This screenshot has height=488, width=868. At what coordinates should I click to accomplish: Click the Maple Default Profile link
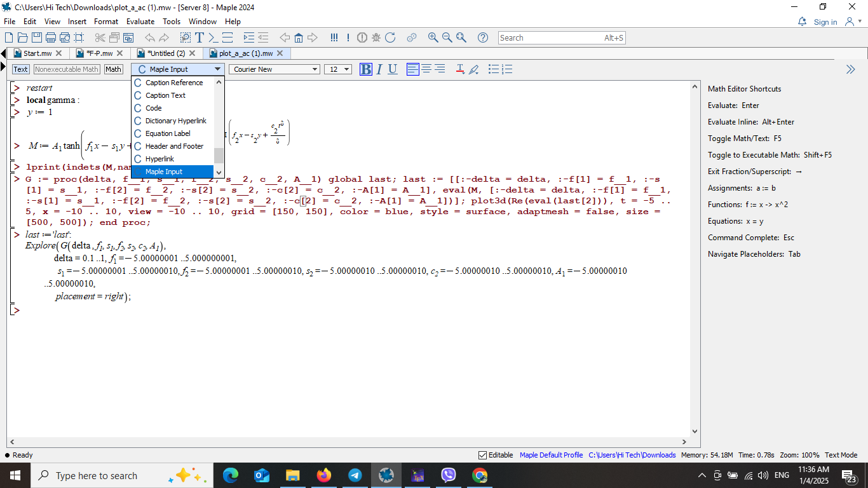pos(551,455)
